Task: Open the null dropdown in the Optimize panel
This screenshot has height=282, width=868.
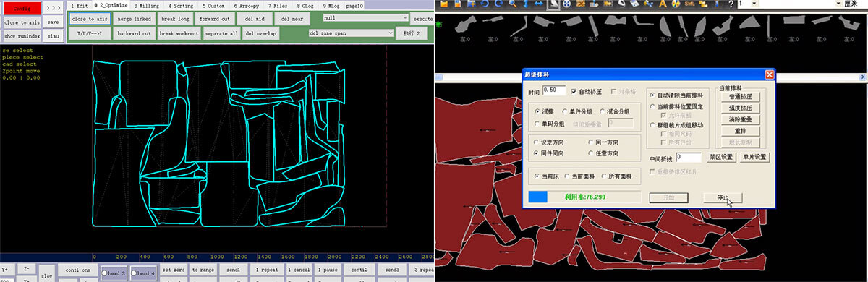Action: 365,17
